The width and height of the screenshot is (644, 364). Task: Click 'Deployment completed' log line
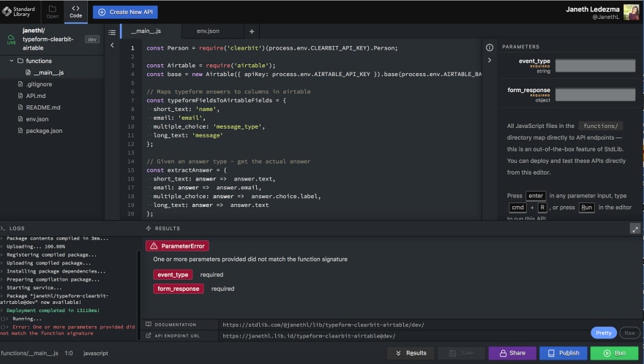tap(53, 310)
